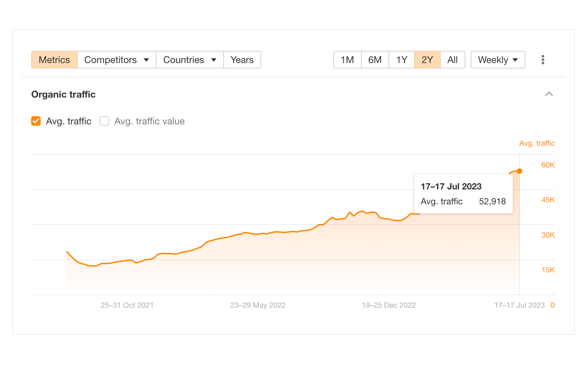Image resolution: width=588 pixels, height=368 pixels.
Task: Set time range to 1M
Action: tap(347, 60)
